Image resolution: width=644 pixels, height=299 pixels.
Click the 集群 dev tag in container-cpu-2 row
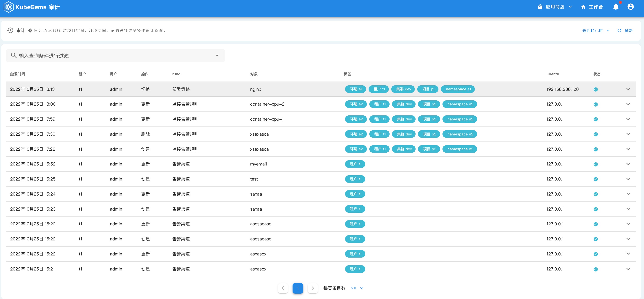tap(404, 104)
